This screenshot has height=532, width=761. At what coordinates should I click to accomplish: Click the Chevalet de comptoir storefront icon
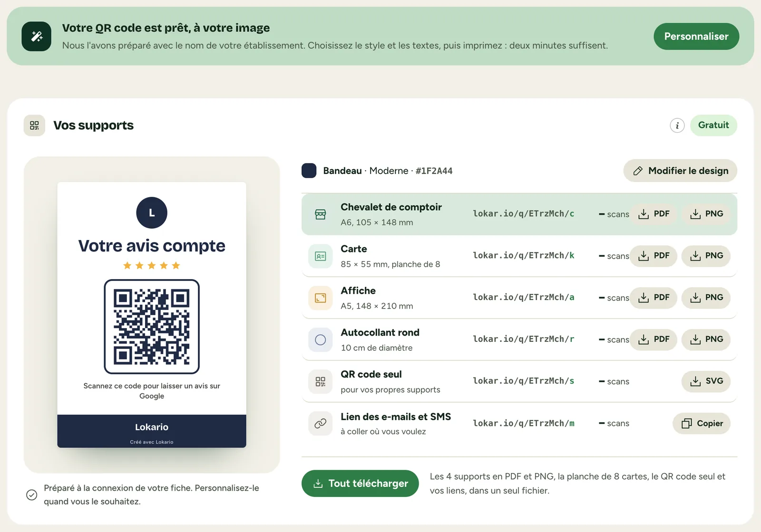tap(321, 214)
